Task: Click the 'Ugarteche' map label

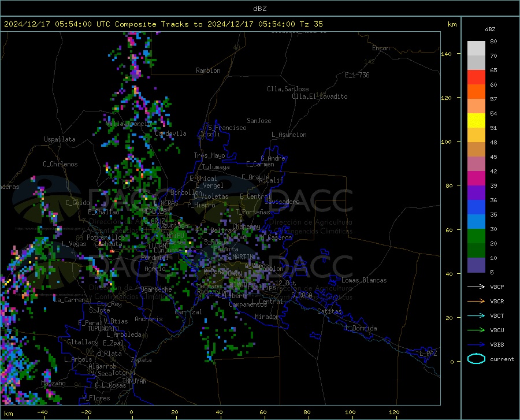Action: pos(156,289)
